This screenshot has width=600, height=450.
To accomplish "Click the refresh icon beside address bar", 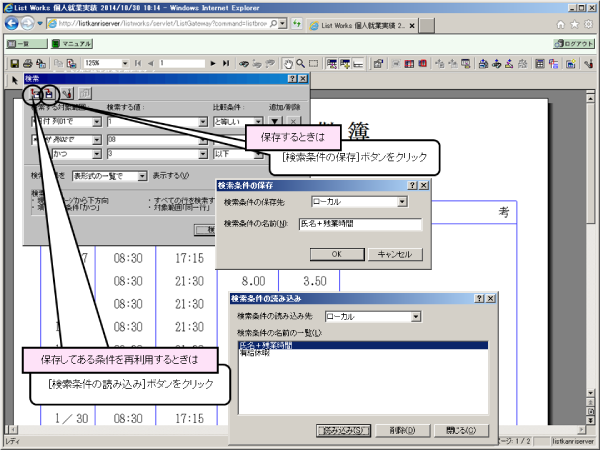I will pyautogui.click(x=297, y=24).
